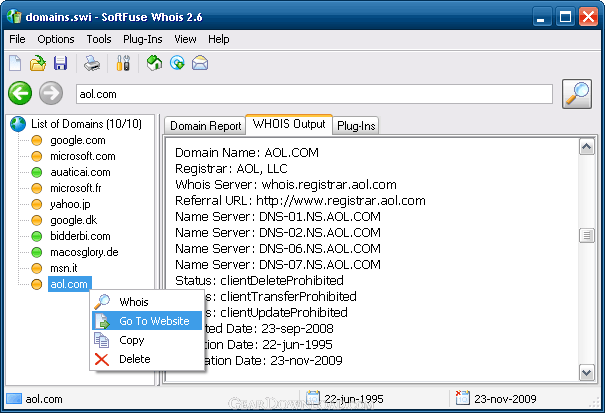Click the domain address input field
Viewport: 605px width, 413px height.
[x=314, y=94]
